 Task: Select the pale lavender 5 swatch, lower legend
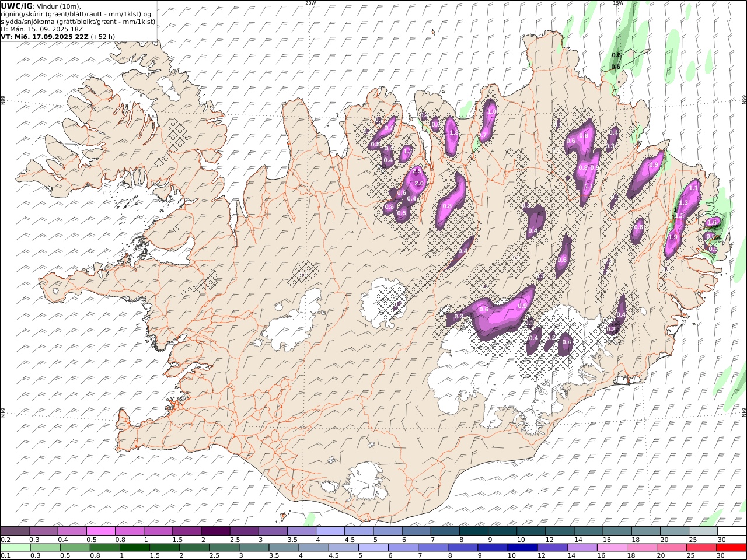click(x=373, y=548)
